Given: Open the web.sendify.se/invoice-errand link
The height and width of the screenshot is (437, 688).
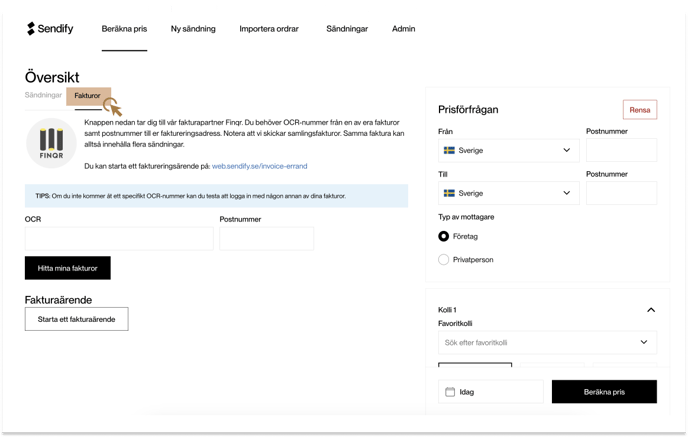Looking at the screenshot, I should [261, 166].
